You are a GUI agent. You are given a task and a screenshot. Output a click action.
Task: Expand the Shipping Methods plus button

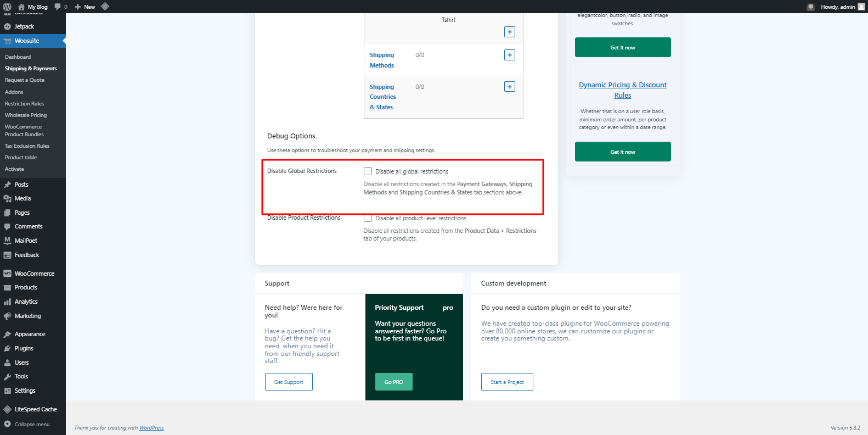(510, 55)
